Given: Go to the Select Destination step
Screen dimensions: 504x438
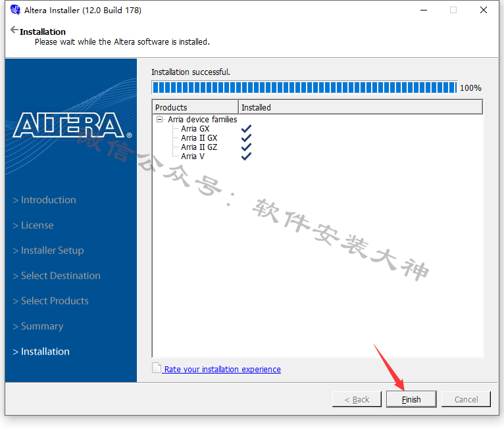Looking at the screenshot, I should pyautogui.click(x=57, y=276).
